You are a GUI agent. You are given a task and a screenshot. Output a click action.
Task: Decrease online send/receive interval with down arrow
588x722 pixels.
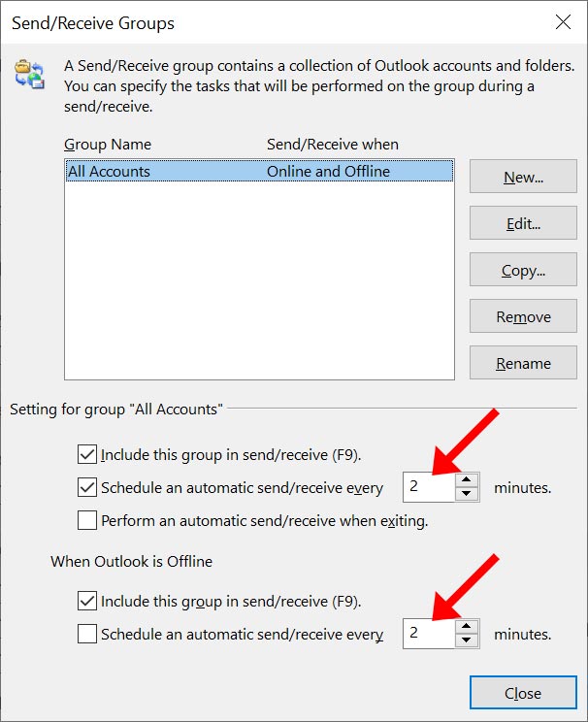467,494
